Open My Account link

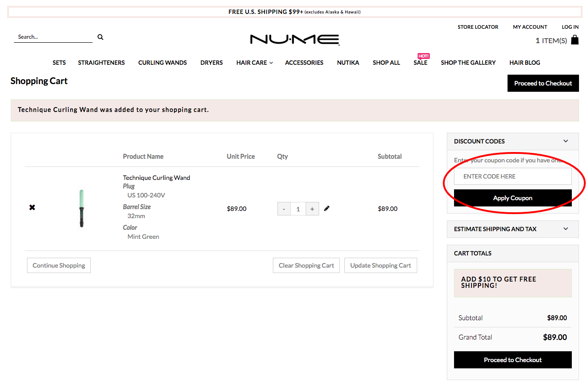click(530, 27)
